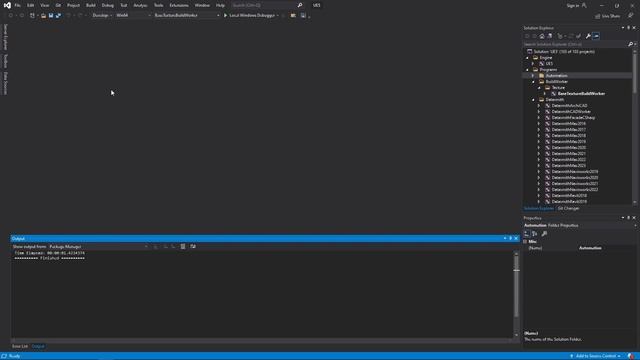
Task: Click the Pending Changes filter icon in Solution Explorer
Action: (560, 36)
